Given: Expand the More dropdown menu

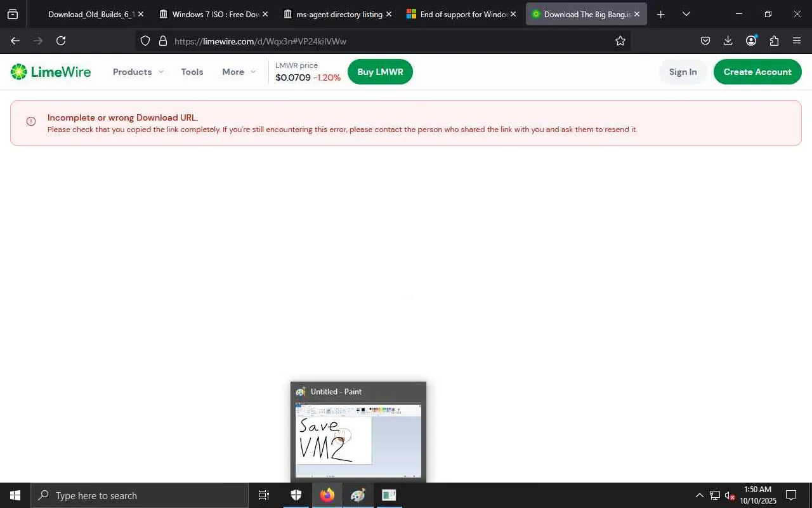Looking at the screenshot, I should pos(239,72).
